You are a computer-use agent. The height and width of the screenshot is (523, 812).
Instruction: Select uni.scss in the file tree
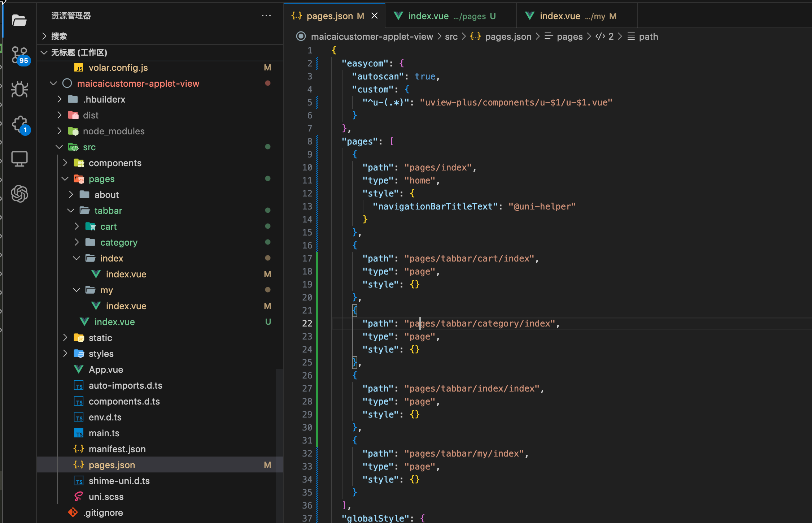(x=106, y=497)
